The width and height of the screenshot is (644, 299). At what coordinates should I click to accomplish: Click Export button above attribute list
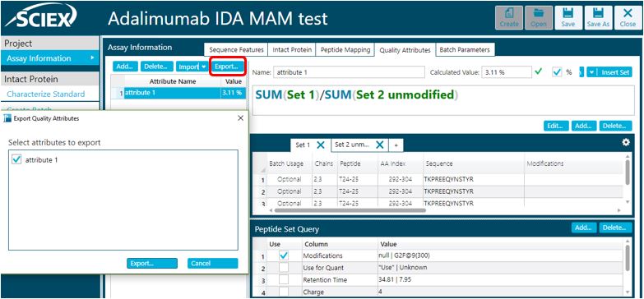pos(228,67)
